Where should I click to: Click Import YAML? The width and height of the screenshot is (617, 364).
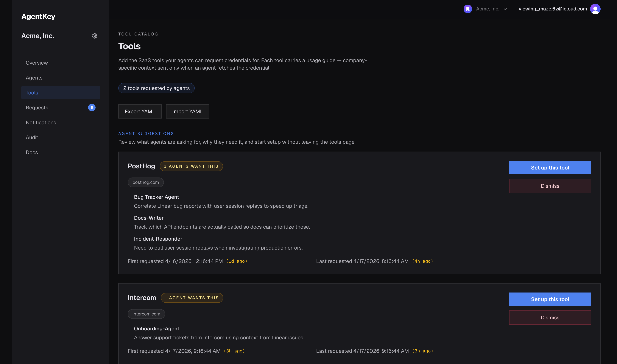(x=187, y=111)
